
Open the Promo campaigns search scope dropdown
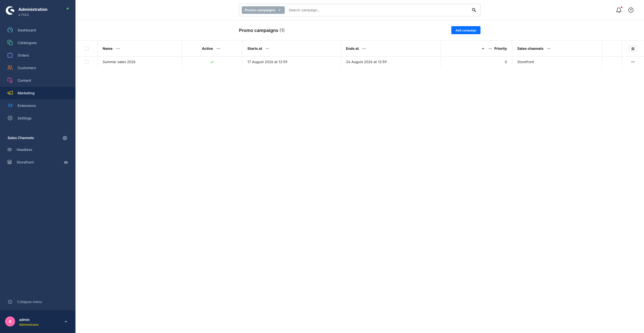pyautogui.click(x=263, y=10)
